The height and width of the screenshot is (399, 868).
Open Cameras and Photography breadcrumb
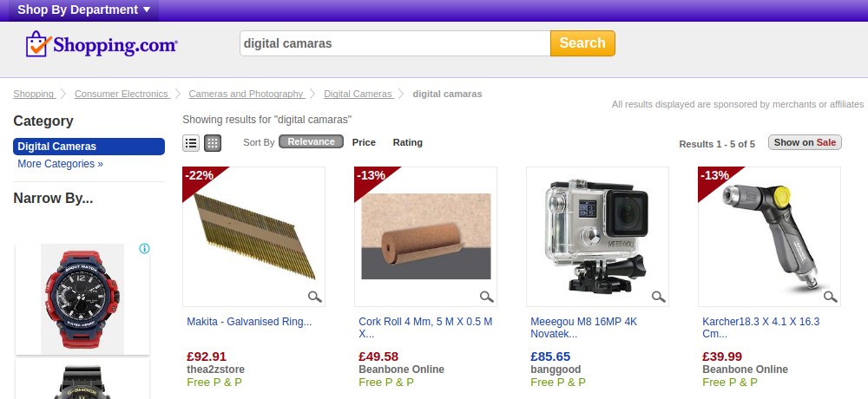tap(247, 94)
